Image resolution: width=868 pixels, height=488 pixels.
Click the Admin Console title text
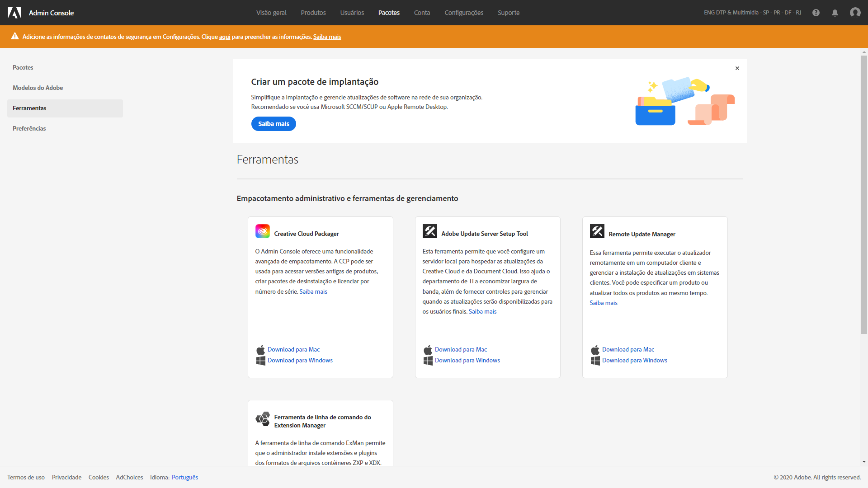click(51, 13)
